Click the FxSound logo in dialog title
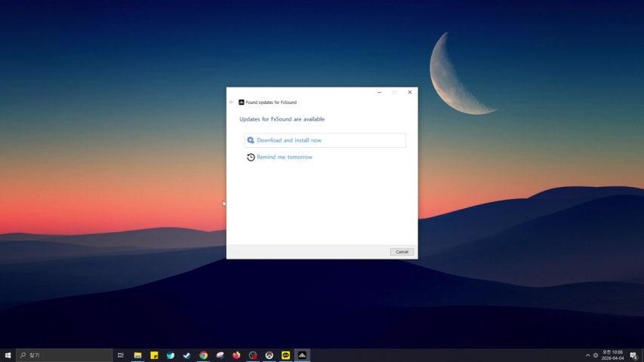This screenshot has height=362, width=644. coord(242,102)
